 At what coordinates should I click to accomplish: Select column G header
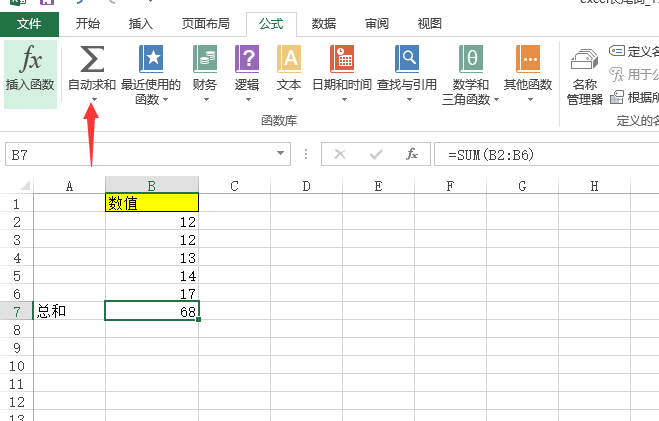pyautogui.click(x=522, y=185)
